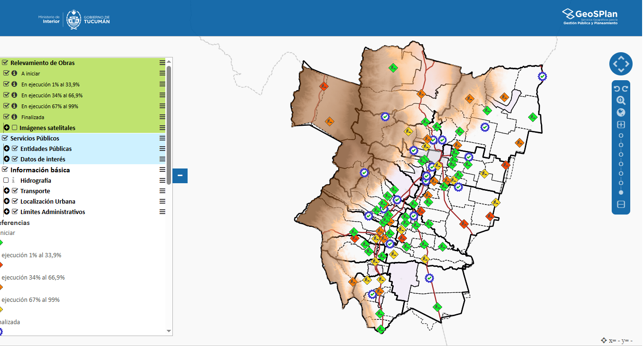Zoom to full extent globe icon
This screenshot has height=346, width=644.
point(621,112)
